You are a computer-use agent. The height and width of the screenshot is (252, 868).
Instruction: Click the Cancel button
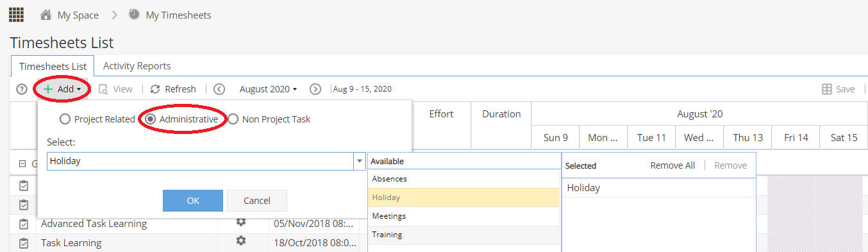257,201
